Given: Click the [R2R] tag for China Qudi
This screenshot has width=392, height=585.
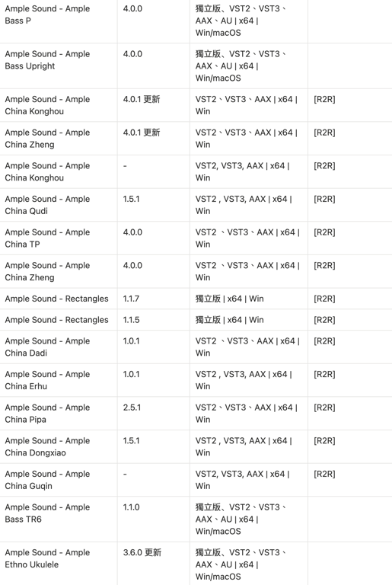Looking at the screenshot, I should point(324,199).
